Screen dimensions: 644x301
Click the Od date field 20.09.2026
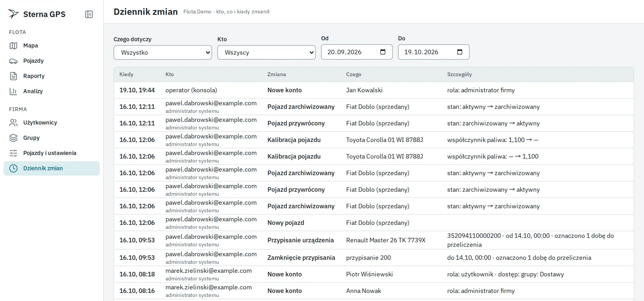point(357,52)
